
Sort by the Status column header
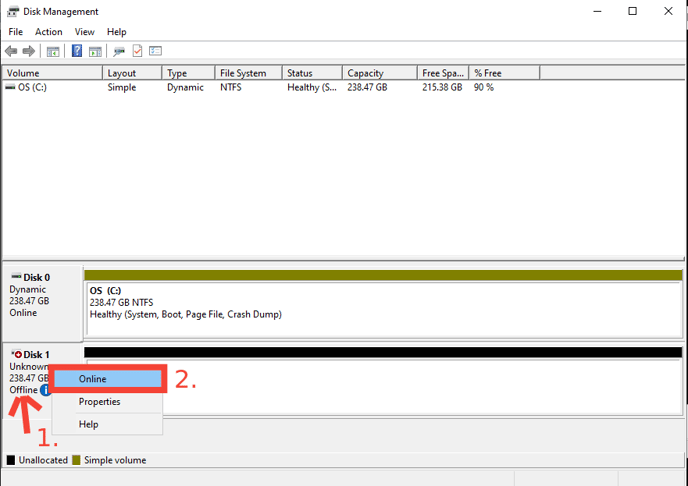click(312, 73)
